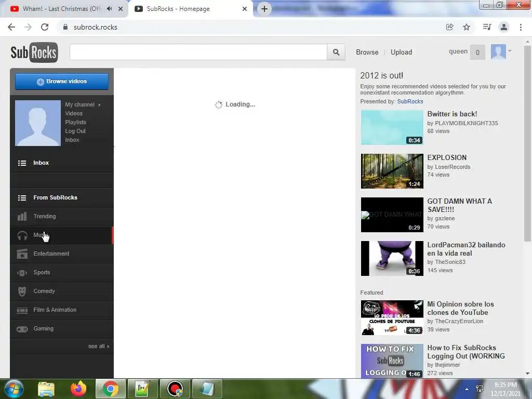Click the TheSonic83 channel name
Viewport: 532px width, 399px height.
point(450,262)
